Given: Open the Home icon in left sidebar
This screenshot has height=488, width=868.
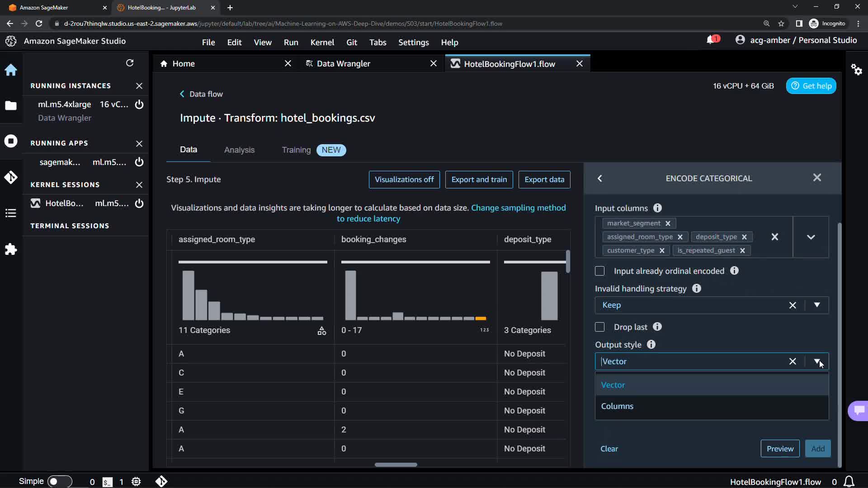Looking at the screenshot, I should point(11,70).
